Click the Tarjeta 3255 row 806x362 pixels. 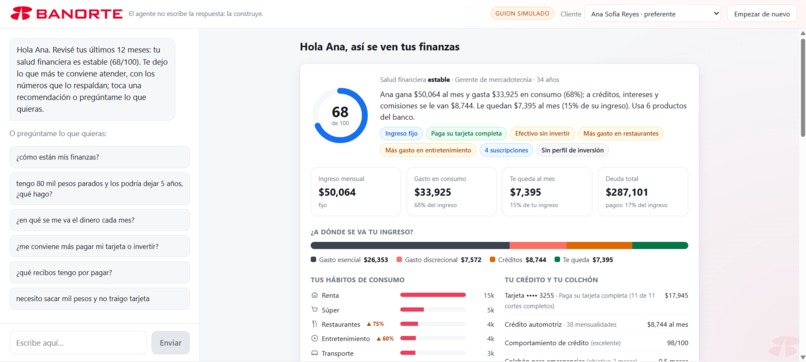596,301
